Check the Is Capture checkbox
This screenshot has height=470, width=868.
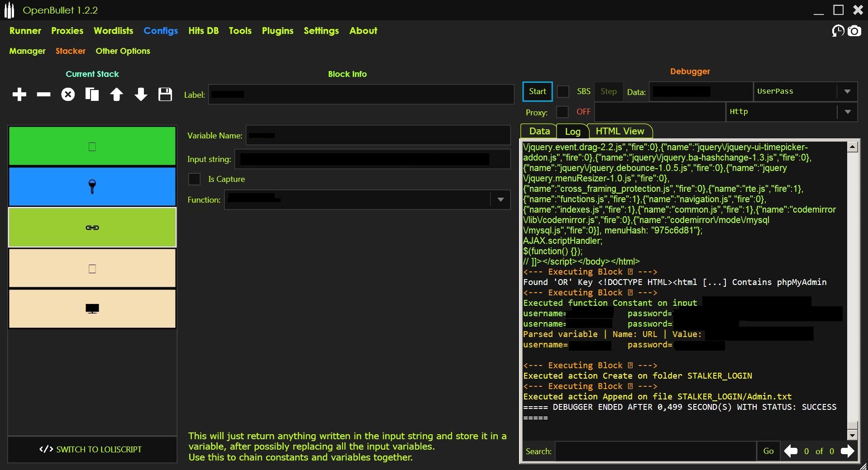click(194, 179)
